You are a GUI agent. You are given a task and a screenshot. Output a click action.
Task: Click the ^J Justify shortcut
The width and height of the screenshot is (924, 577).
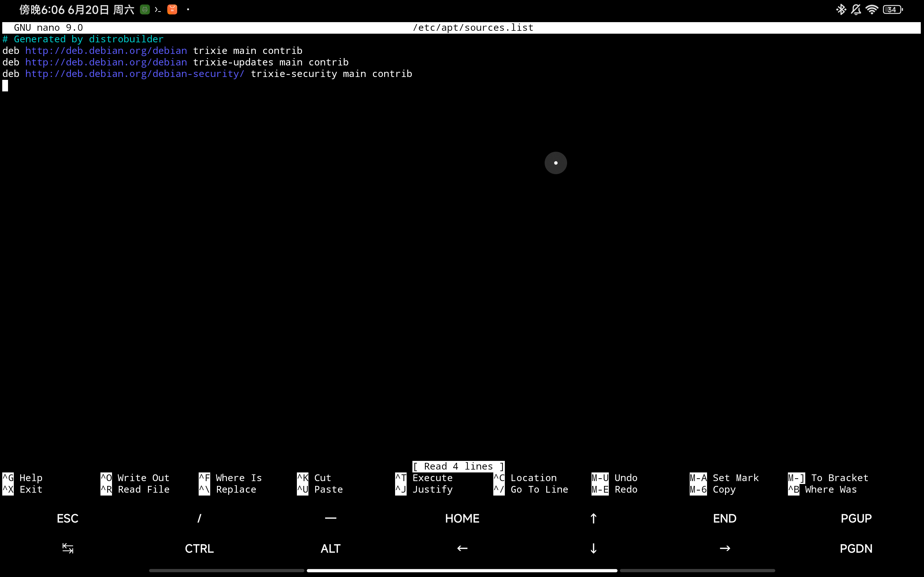[x=424, y=489]
